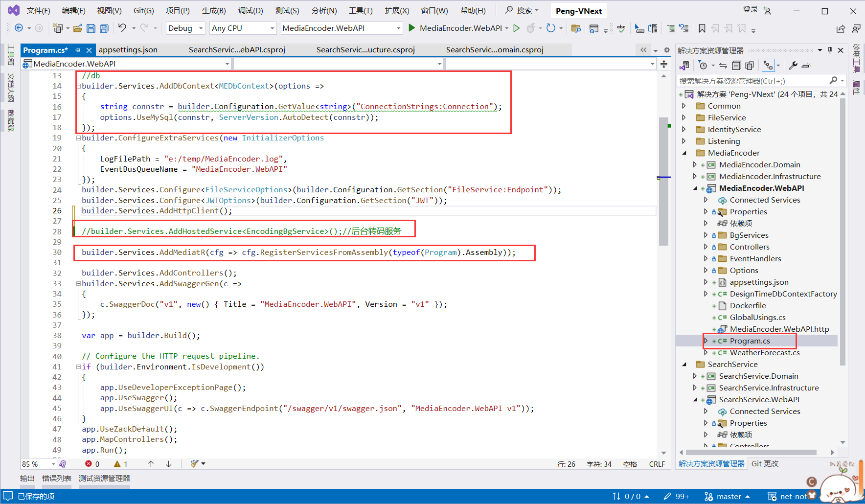The image size is (865, 504).
Task: Open the 错误列表 panel tab
Action: coord(57,478)
